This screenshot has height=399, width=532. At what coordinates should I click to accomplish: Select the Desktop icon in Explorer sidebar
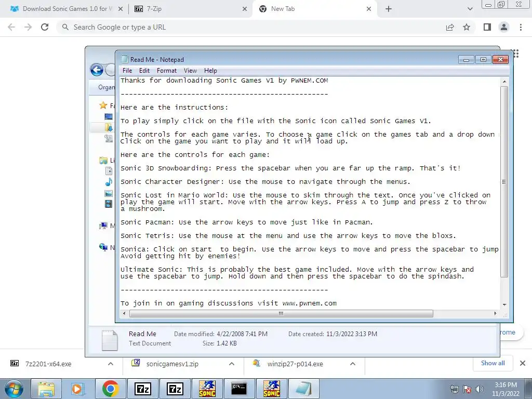pyautogui.click(x=109, y=117)
